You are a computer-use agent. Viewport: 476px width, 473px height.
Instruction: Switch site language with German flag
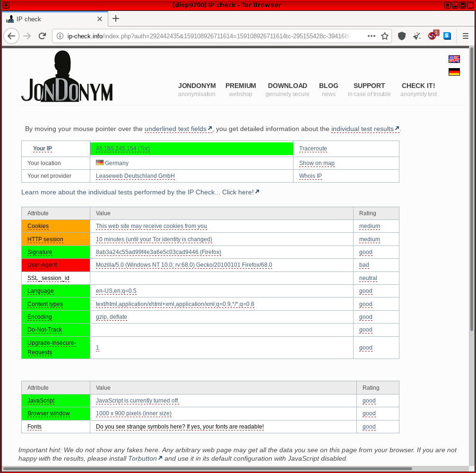[454, 72]
